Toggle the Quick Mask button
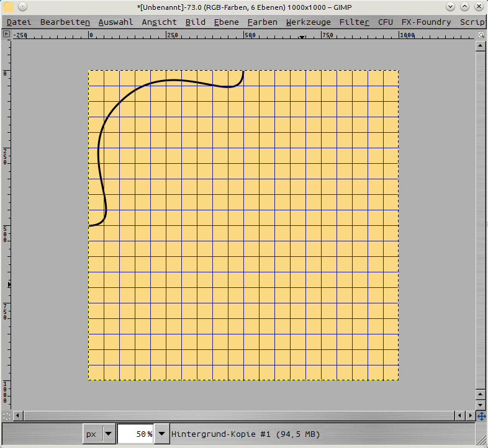 click(x=7, y=416)
